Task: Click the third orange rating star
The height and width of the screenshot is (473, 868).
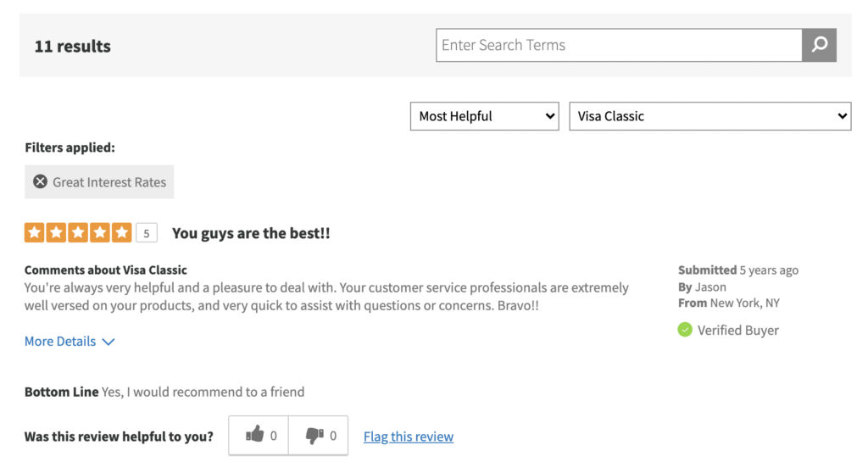Action: (x=78, y=232)
